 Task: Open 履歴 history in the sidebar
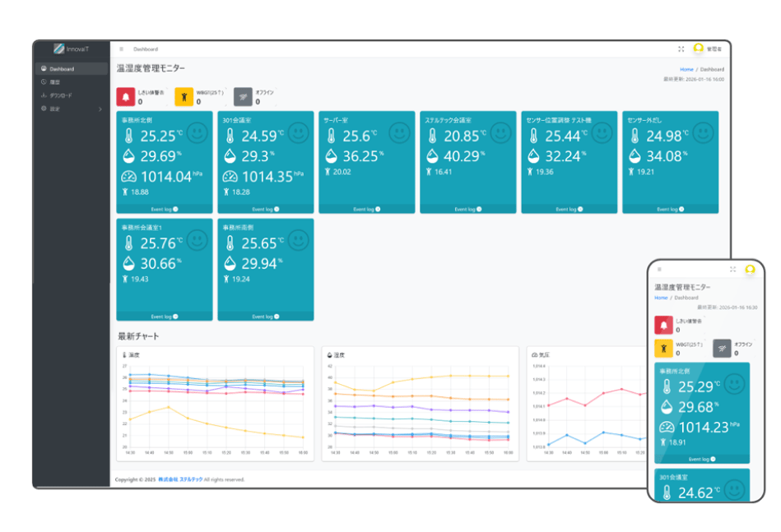(72, 82)
